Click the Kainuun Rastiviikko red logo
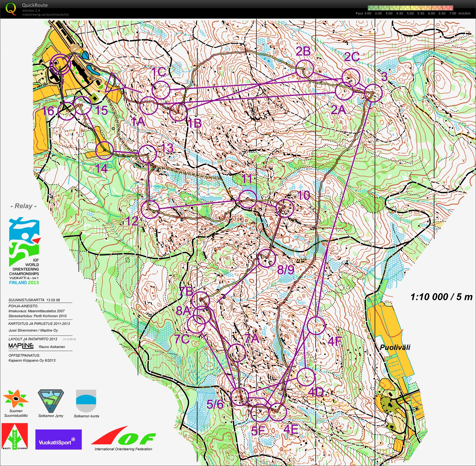This screenshot has width=476, height=466. pyautogui.click(x=15, y=436)
